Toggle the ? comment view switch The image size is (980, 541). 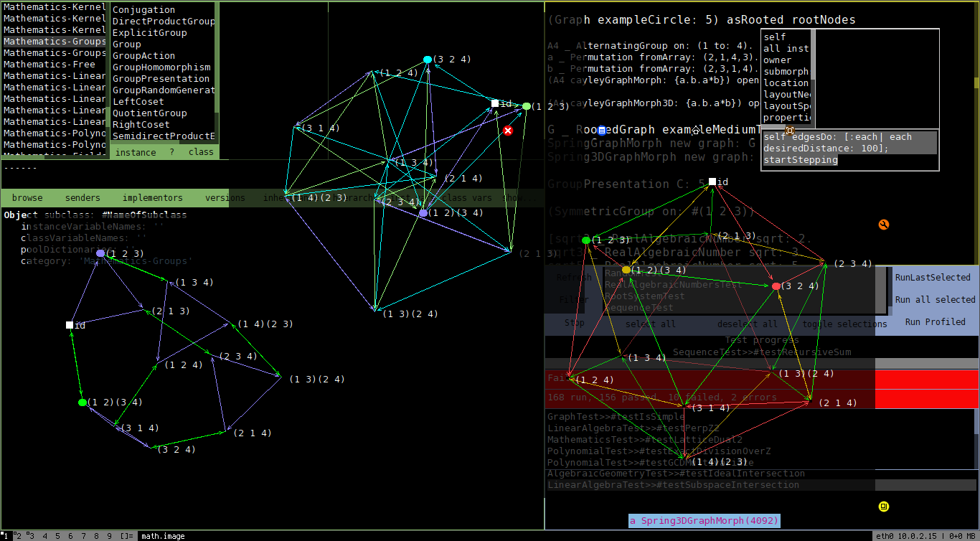(x=171, y=152)
